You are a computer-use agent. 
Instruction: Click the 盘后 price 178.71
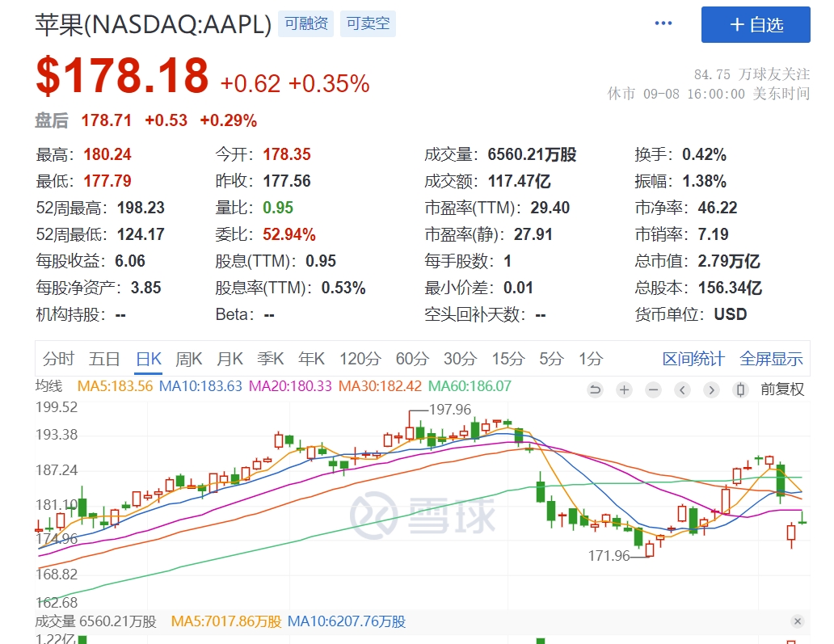tap(107, 120)
